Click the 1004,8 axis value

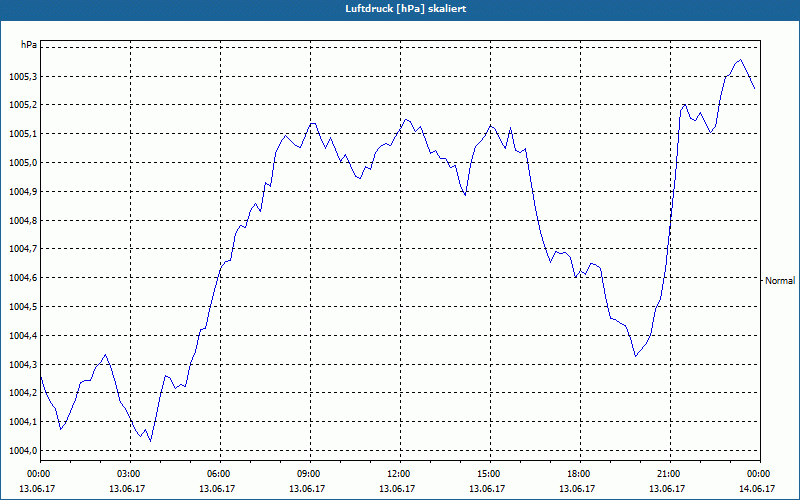pos(22,221)
